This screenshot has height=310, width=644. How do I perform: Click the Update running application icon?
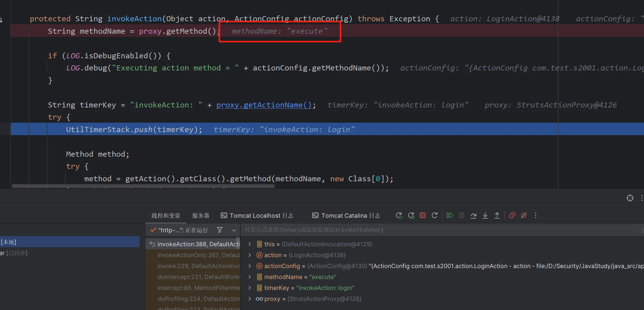pos(411,216)
